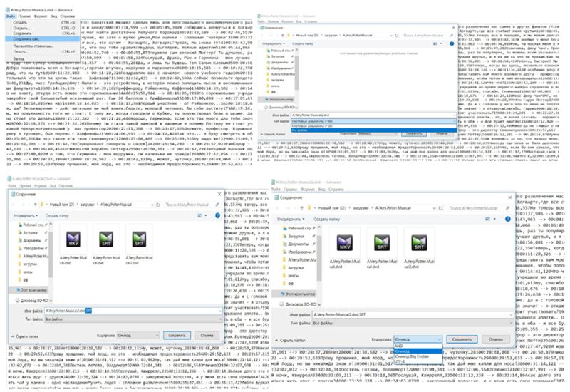This screenshot has height=392, width=570.
Task: Select MKV file thumbnail in dialog with .SRT highlighted
Action: (73, 239)
